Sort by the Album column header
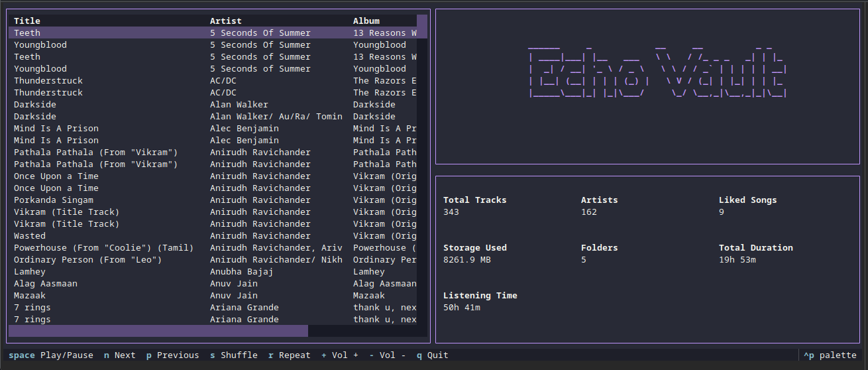Viewport: 868px width, 370px height. tap(366, 21)
